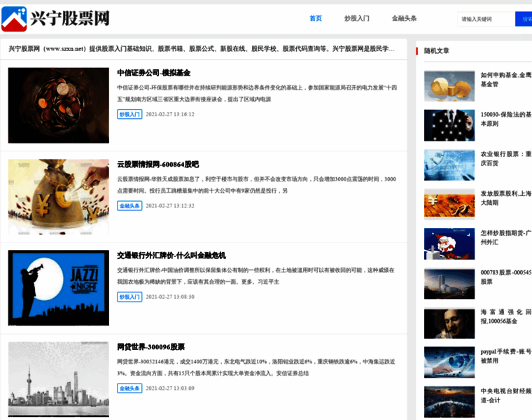The width and height of the screenshot is (532, 420).
Task: Click 金融头条 tag under 云股票情报网 article
Action: [129, 206]
